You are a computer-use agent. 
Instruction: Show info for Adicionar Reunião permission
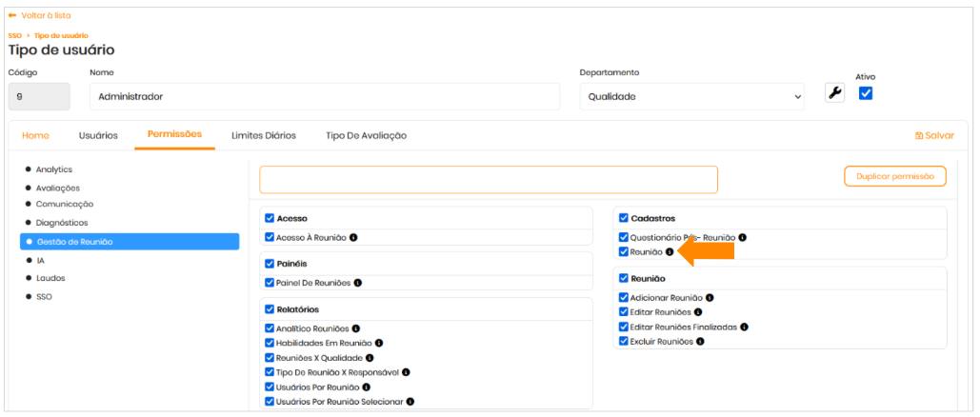pyautogui.click(x=710, y=298)
